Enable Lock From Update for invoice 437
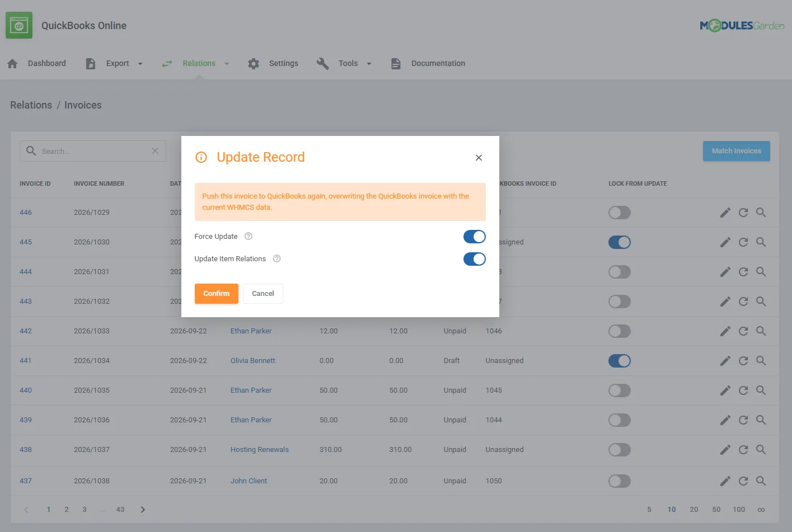The image size is (792, 532). pyautogui.click(x=620, y=481)
